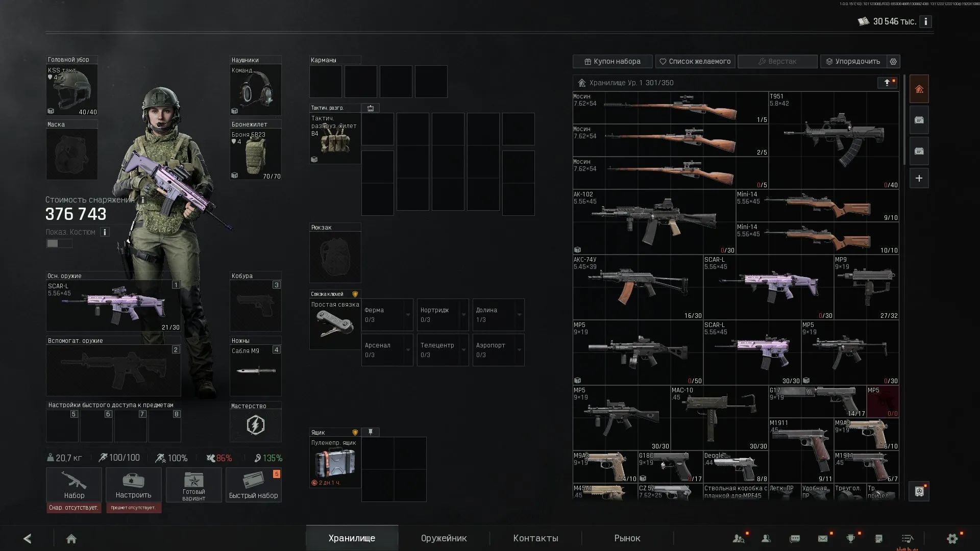Select the MAC-10 in storage
The height and width of the screenshot is (551, 980).
(x=720, y=418)
